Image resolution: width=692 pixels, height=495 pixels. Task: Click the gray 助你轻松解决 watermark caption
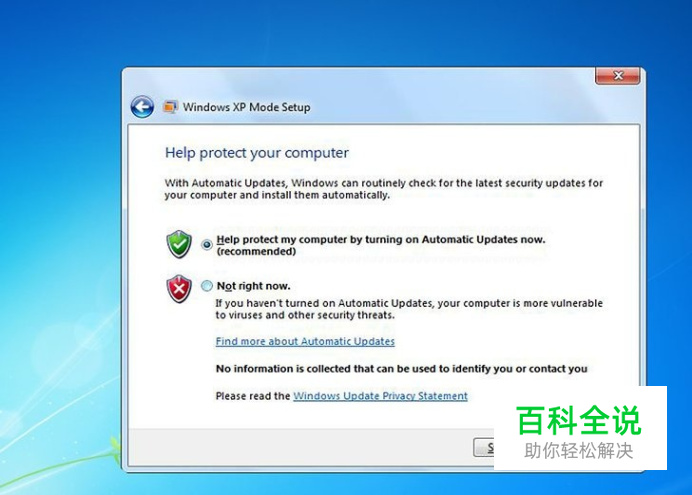578,451
